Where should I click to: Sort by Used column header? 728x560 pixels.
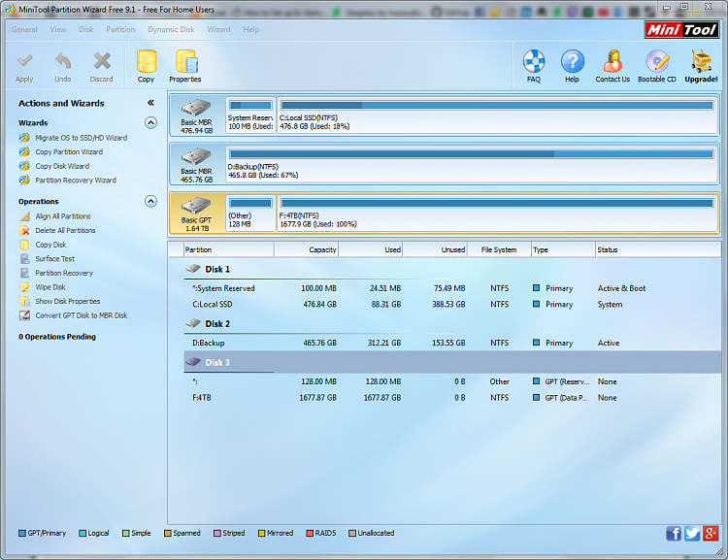(x=371, y=249)
